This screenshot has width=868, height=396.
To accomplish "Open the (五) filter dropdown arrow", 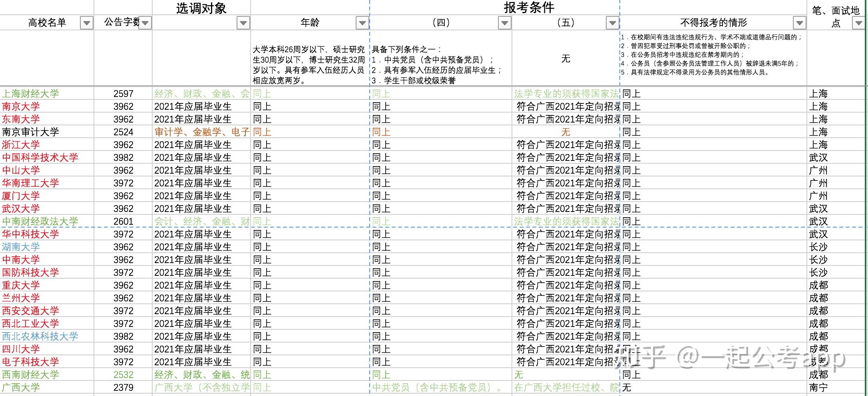I will [612, 23].
